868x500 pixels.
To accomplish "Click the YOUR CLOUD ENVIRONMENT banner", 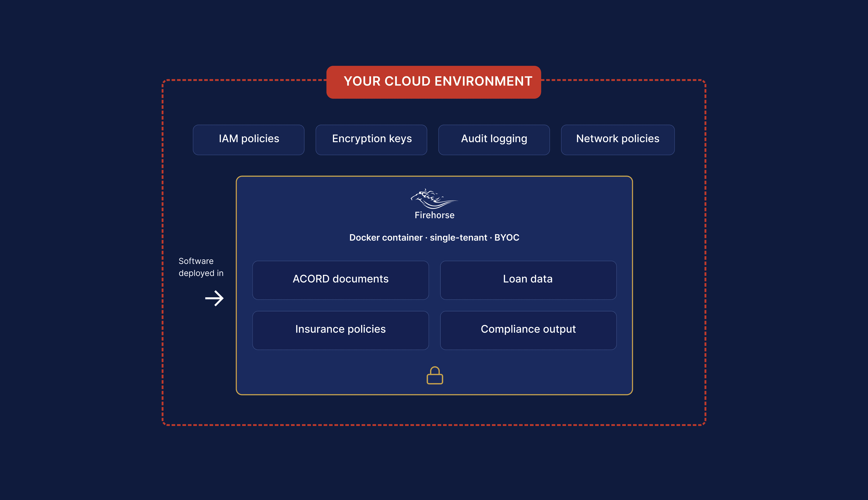I will pyautogui.click(x=434, y=82).
